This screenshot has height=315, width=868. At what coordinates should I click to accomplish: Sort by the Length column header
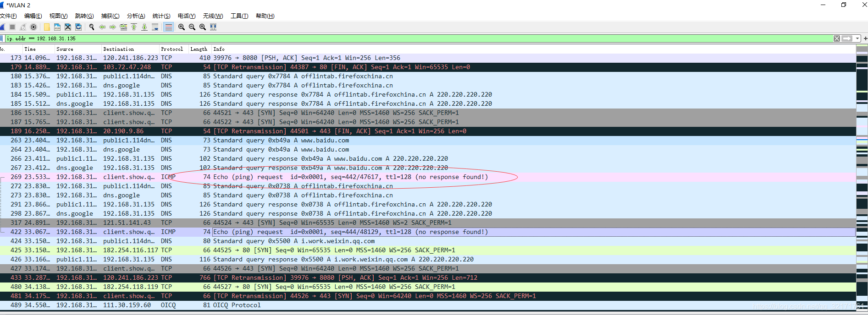point(199,49)
